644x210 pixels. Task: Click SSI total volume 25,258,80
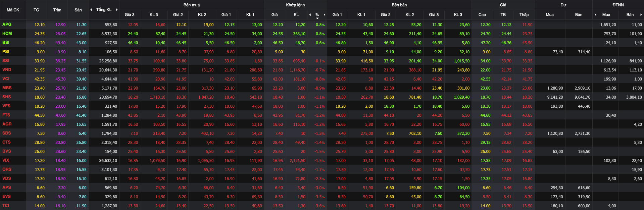[x=108, y=61]
